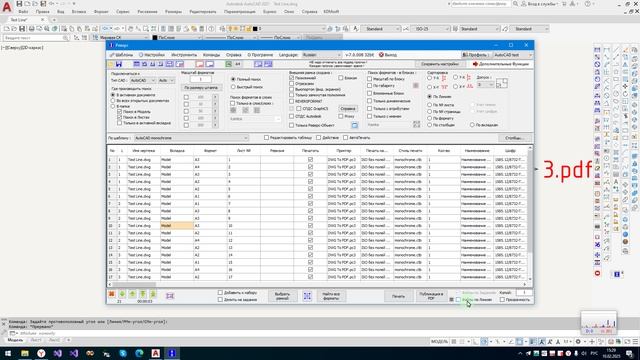Toggle the Поиск в Модель checkbox
This screenshot has height=360, width=640.
pos(120,111)
